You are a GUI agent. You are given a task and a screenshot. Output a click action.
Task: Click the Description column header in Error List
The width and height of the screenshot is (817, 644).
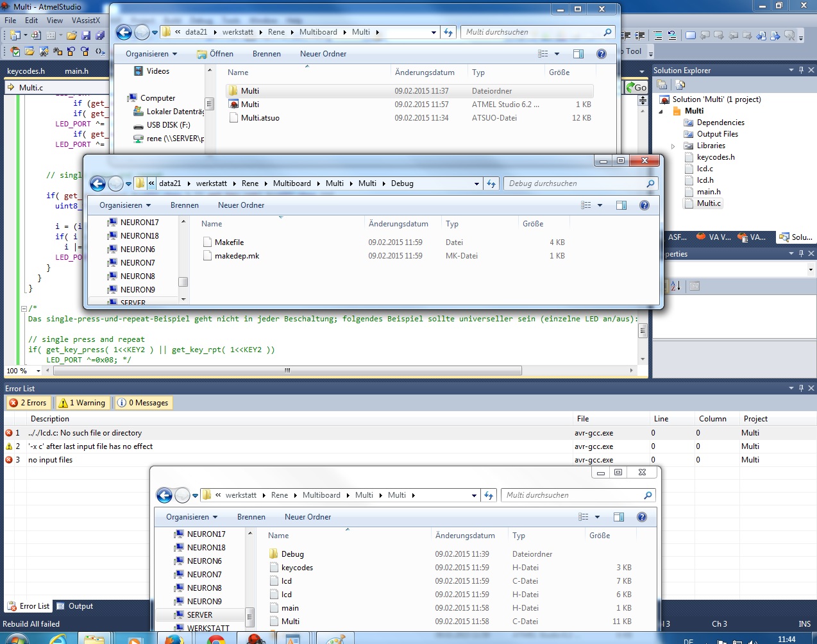pyautogui.click(x=50, y=419)
